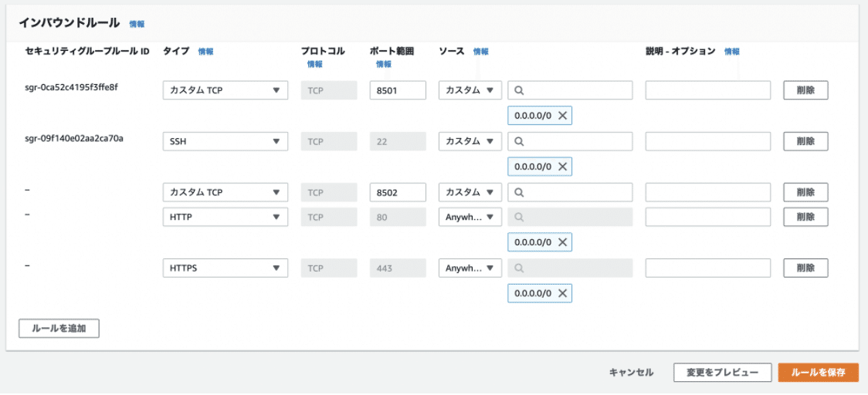The image size is (868, 395).
Task: Open the カスタム source dropdown for port 8502
Action: (x=470, y=193)
